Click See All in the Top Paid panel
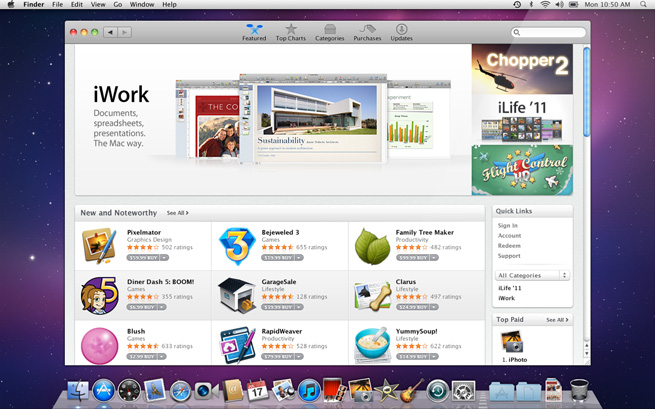Image resolution: width=655 pixels, height=409 pixels. click(557, 320)
